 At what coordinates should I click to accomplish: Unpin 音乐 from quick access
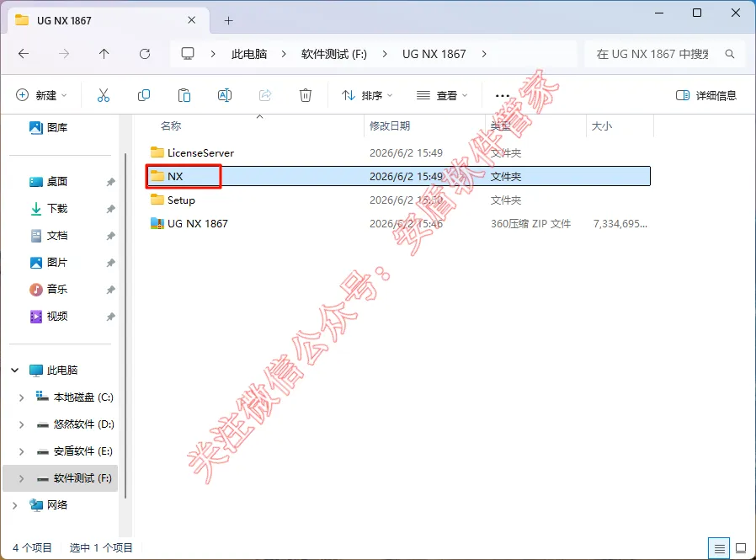point(110,290)
